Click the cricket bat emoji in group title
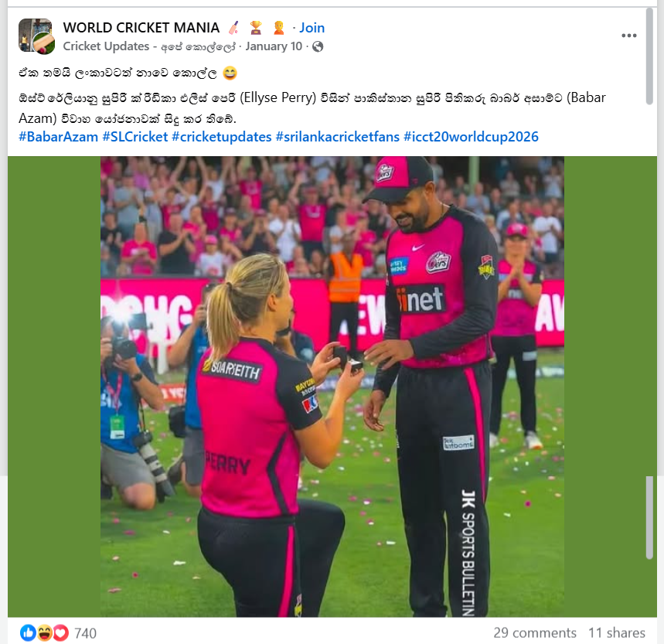The width and height of the screenshot is (664, 644). (233, 28)
